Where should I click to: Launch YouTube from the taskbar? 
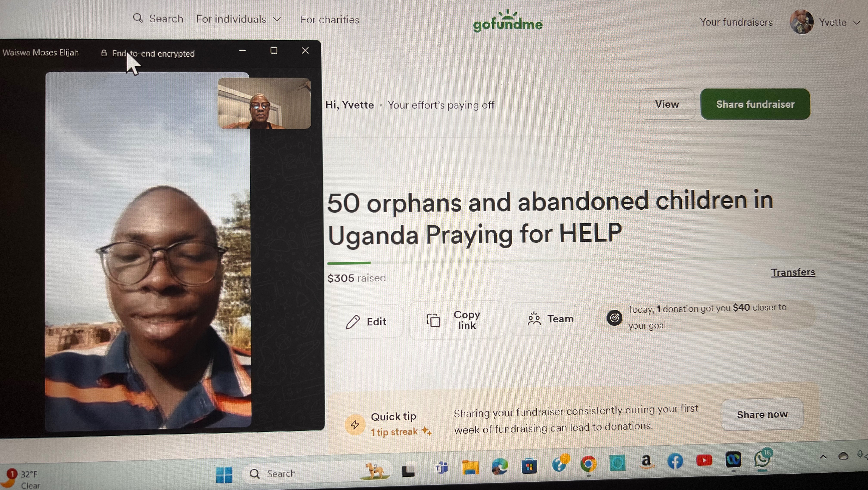[704, 460]
